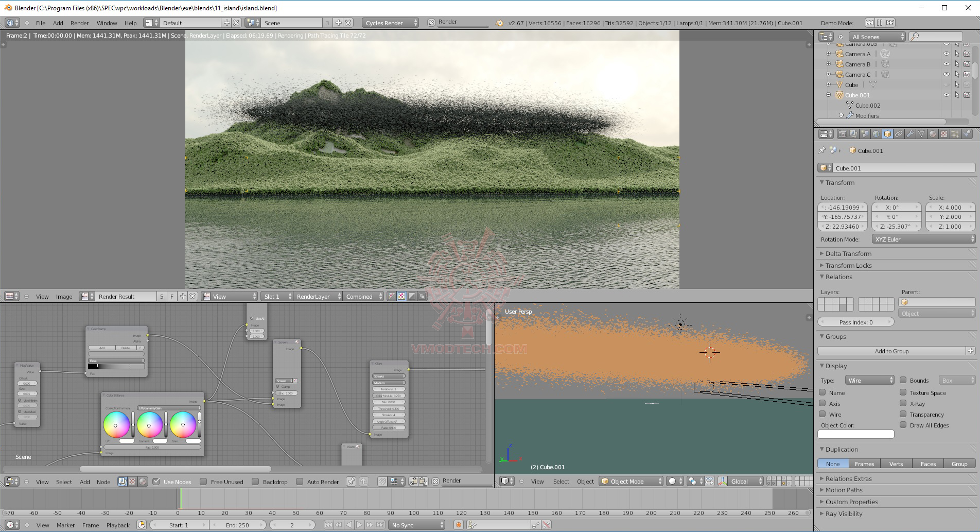This screenshot has width=980, height=532.
Task: Click the Pass Index field
Action: (856, 322)
